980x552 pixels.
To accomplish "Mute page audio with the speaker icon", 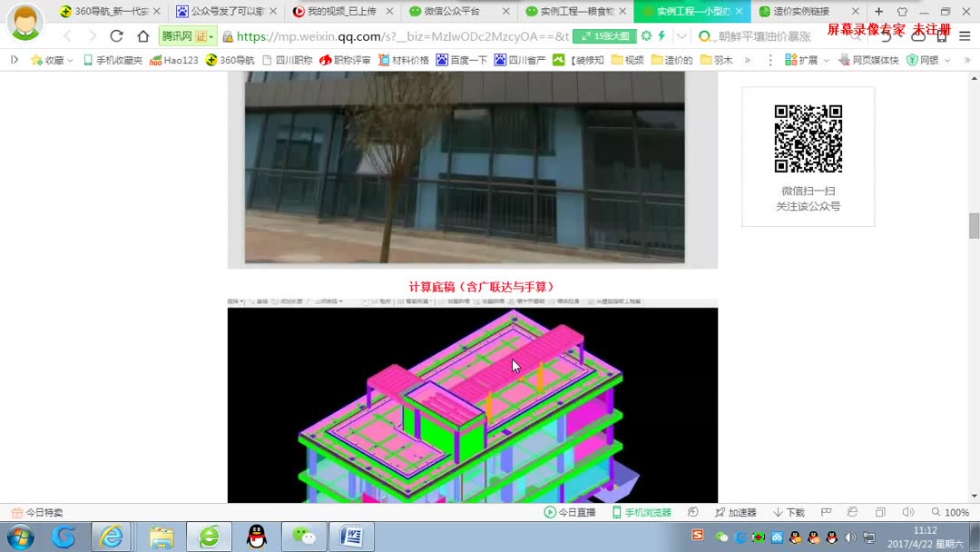I will click(908, 511).
